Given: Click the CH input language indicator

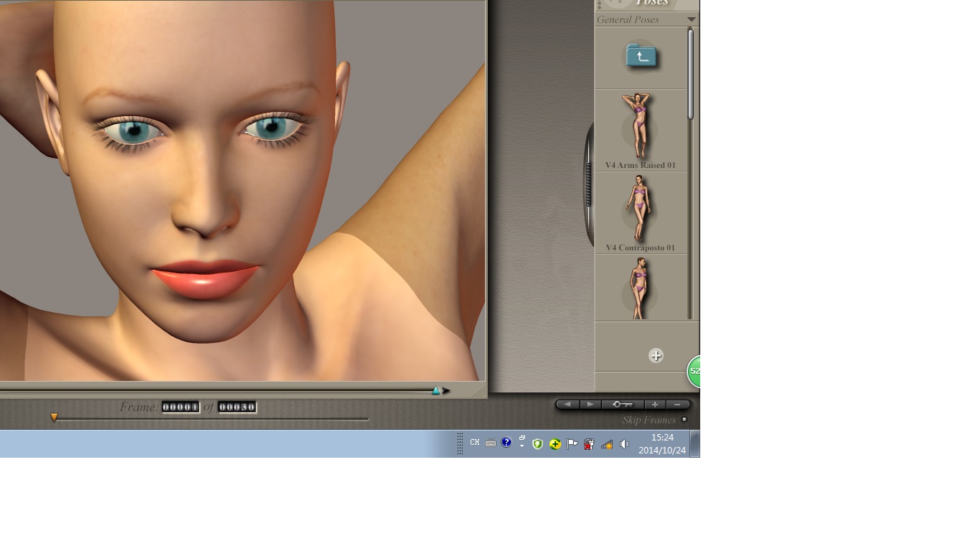Looking at the screenshot, I should click(475, 443).
